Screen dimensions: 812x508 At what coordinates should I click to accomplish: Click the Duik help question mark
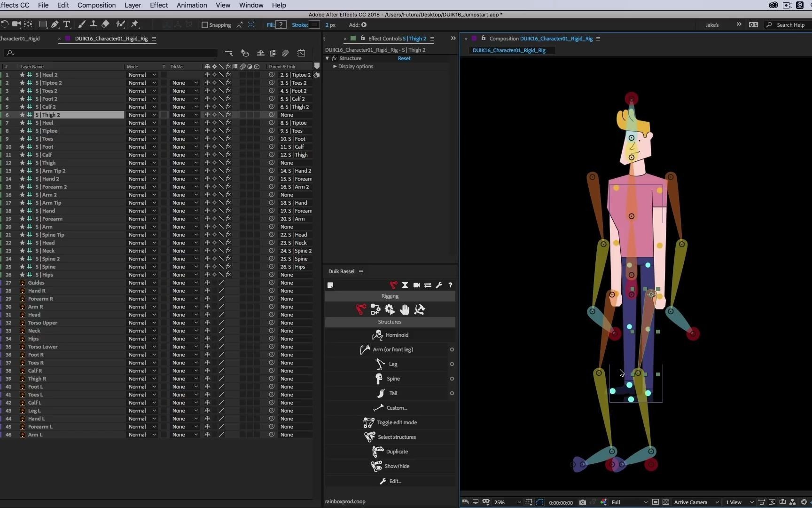450,285
